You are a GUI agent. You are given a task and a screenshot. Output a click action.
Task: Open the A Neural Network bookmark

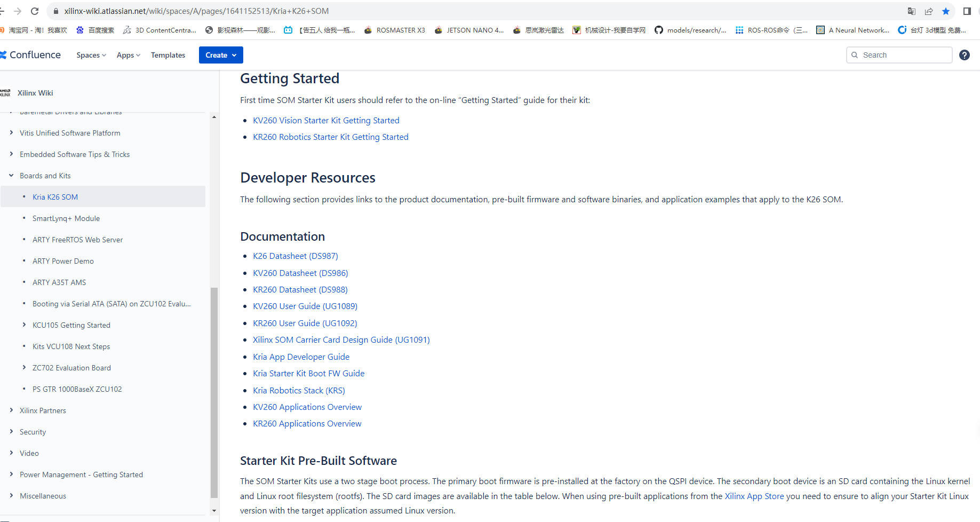click(853, 30)
